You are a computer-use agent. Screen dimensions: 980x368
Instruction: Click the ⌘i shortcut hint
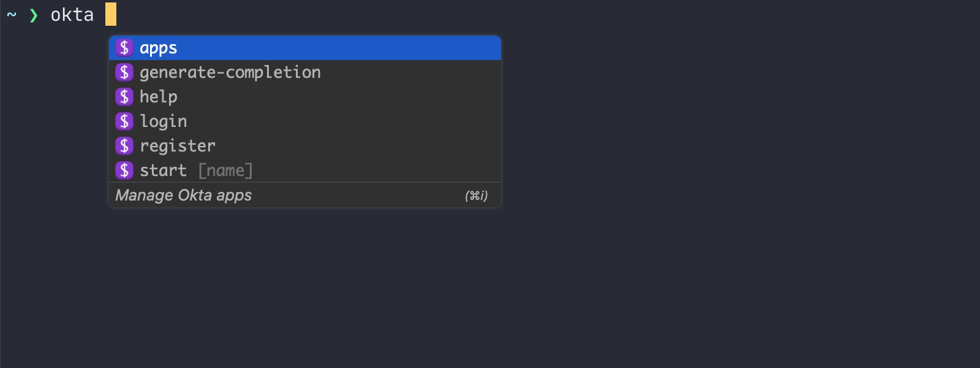476,196
